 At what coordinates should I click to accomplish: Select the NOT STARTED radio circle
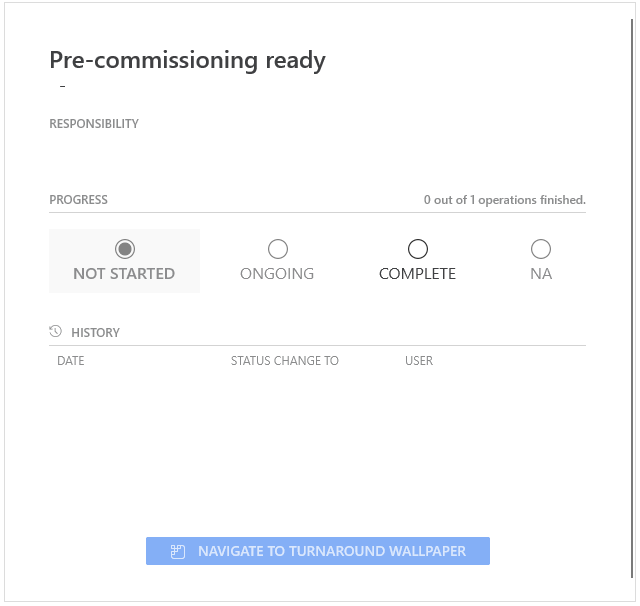pos(125,249)
